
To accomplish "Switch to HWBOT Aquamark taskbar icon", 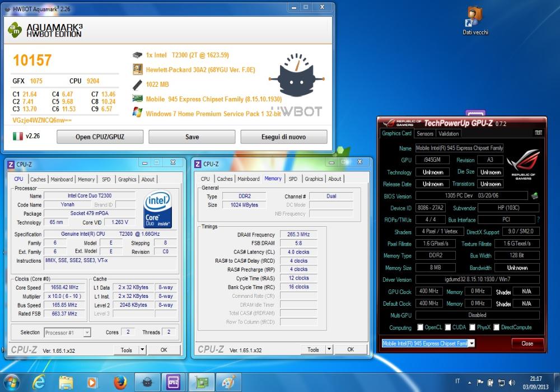I will point(147,382).
